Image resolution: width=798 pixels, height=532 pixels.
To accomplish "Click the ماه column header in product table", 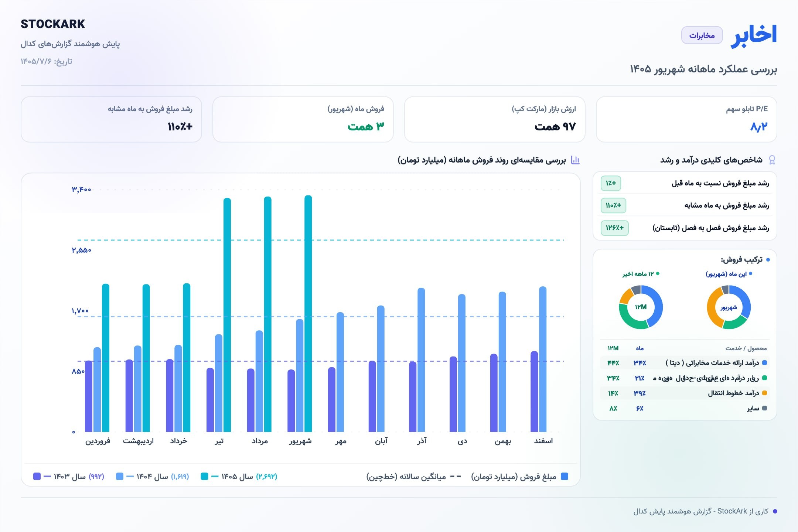I will [x=640, y=348].
